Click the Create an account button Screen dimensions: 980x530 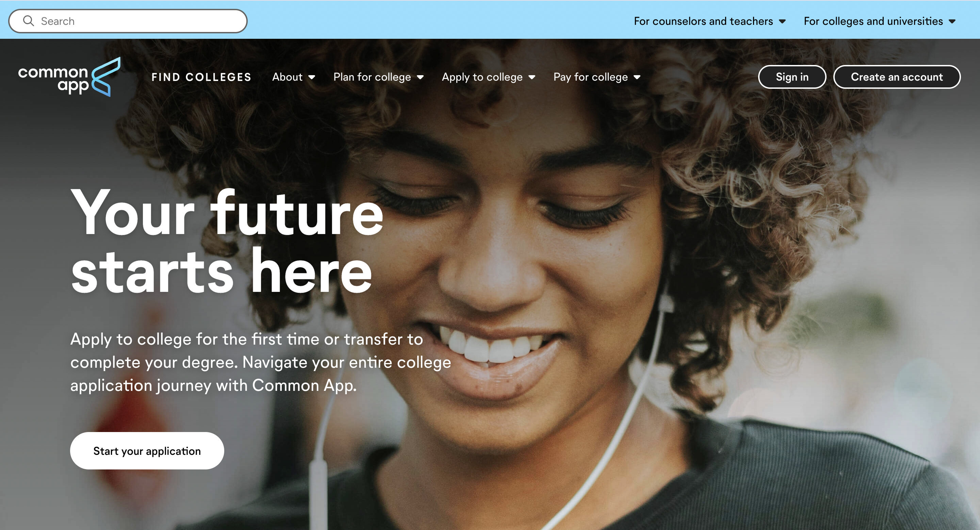pos(897,77)
